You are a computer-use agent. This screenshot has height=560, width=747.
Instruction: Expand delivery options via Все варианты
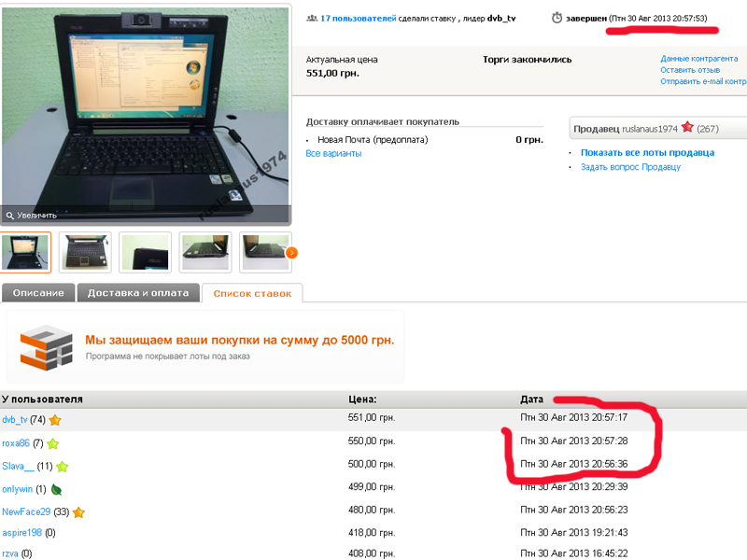pos(333,153)
